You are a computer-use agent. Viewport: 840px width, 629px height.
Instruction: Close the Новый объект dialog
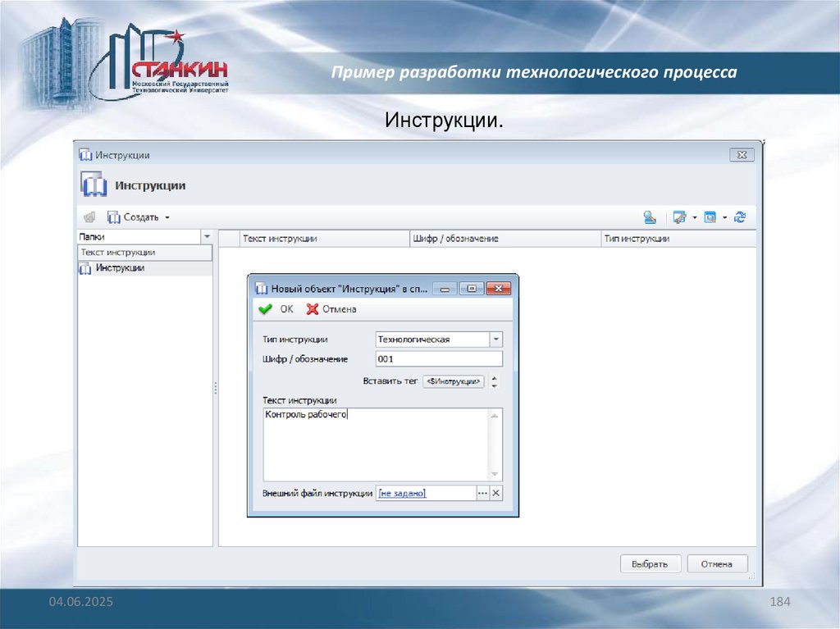pyautogui.click(x=499, y=289)
